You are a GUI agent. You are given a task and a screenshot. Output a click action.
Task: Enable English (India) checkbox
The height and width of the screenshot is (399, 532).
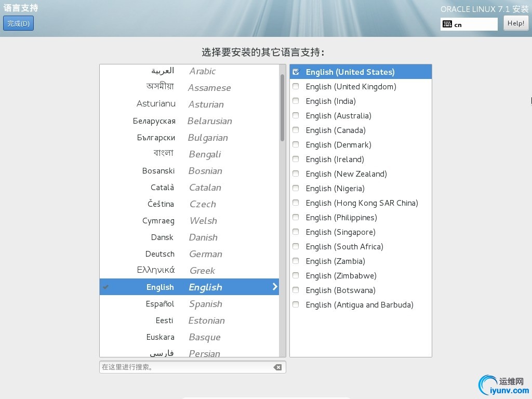click(x=296, y=101)
